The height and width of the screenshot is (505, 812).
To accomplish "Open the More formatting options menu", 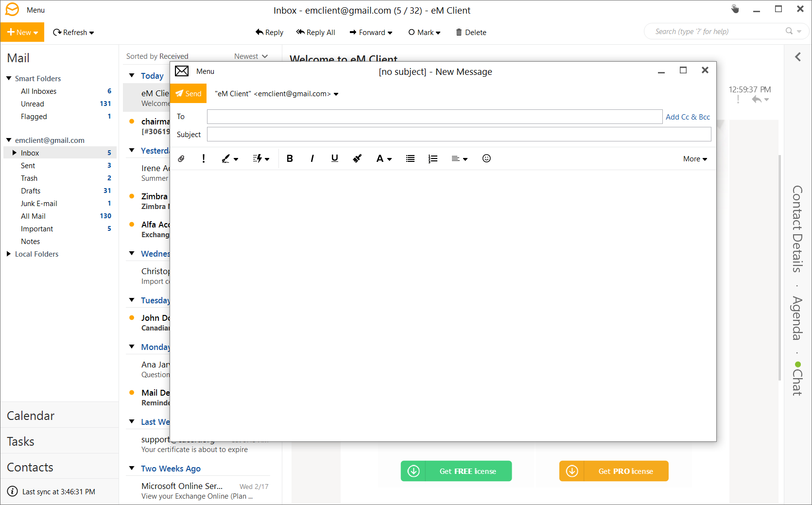I will coord(695,159).
